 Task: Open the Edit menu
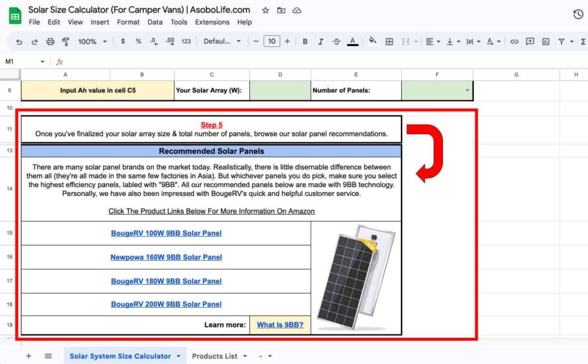click(53, 22)
